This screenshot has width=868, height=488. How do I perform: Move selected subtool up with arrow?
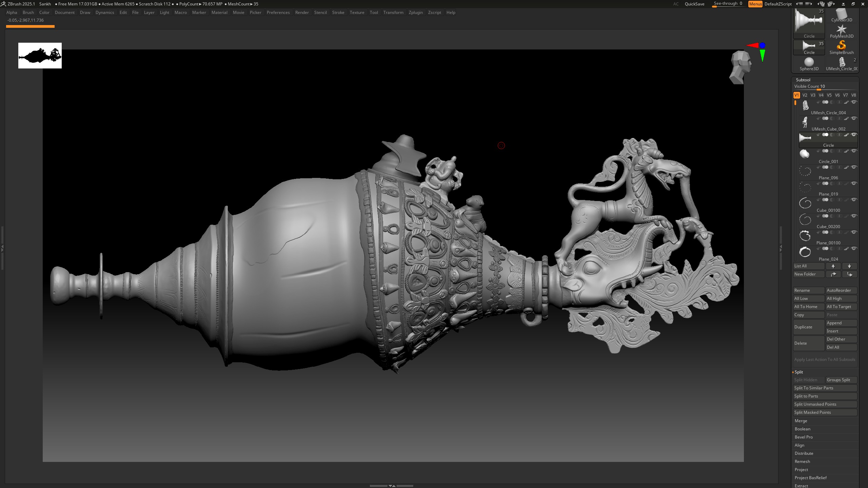[833, 266]
